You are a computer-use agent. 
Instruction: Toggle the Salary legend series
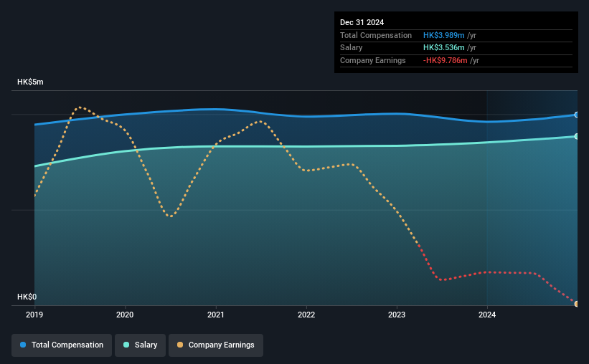point(140,345)
